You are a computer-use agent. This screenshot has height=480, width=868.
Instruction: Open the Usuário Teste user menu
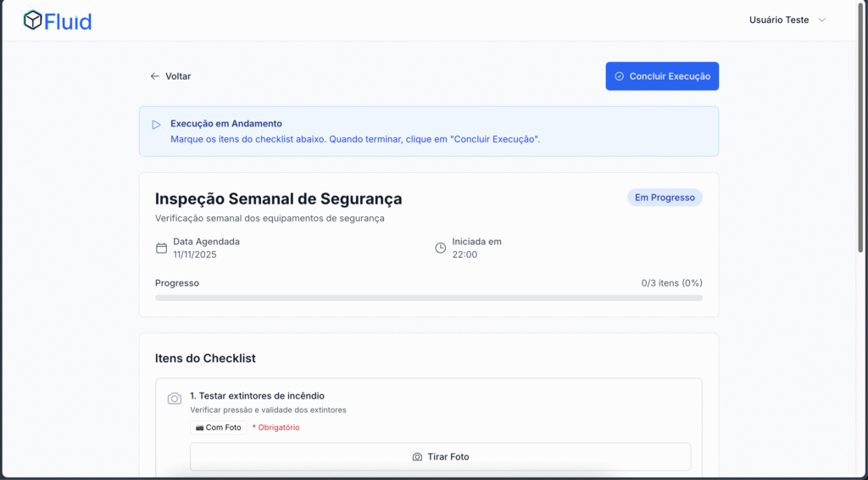[779, 20]
